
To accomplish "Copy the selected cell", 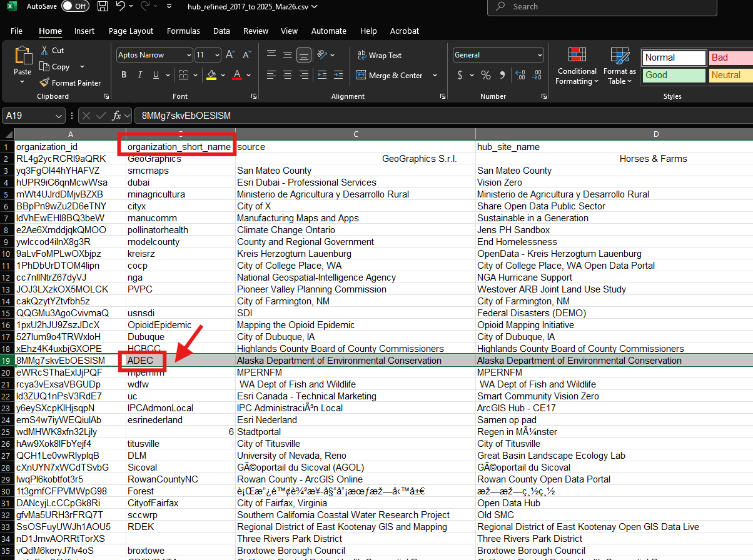I will (54, 67).
